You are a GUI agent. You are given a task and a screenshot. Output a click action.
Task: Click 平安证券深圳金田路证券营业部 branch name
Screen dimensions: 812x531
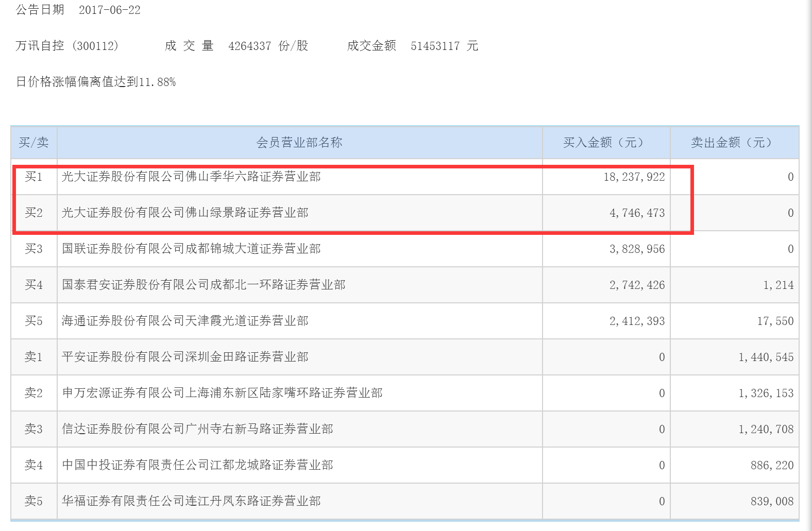pos(185,357)
